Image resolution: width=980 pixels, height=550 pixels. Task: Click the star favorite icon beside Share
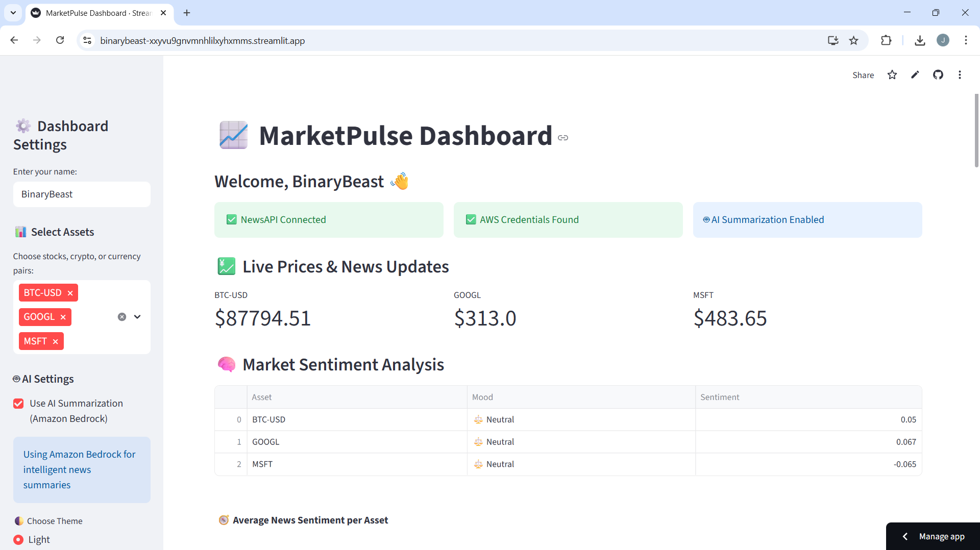pos(892,74)
